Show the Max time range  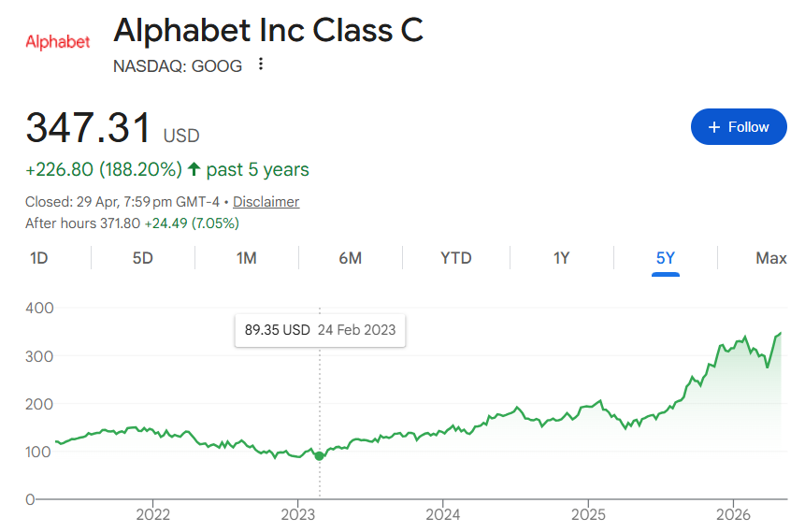(771, 258)
